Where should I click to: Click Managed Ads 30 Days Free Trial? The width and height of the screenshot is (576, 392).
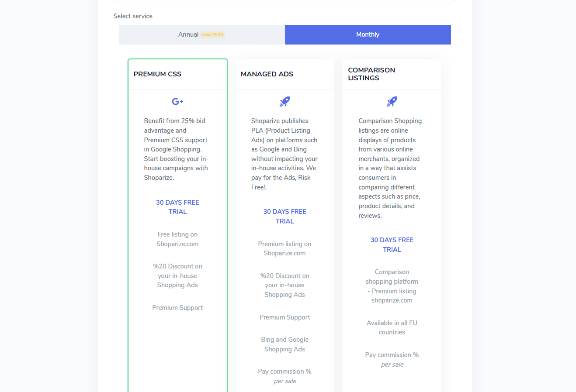[285, 217]
